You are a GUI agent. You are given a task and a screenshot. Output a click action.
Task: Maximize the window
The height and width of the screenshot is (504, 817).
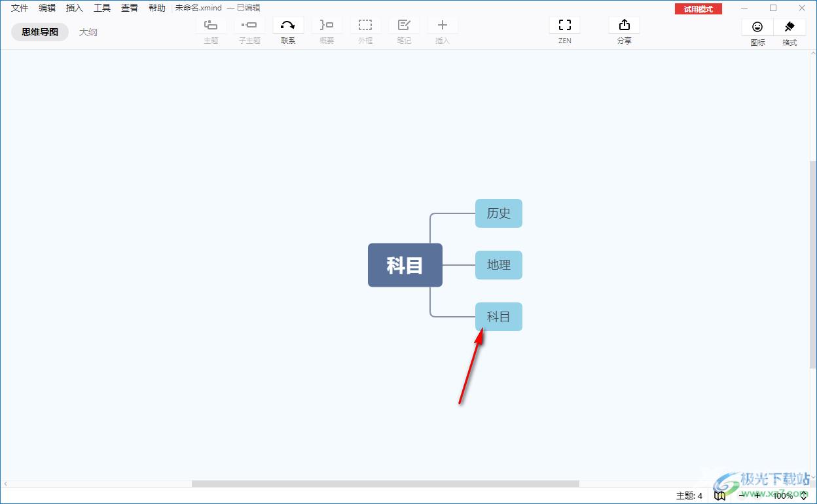(773, 8)
